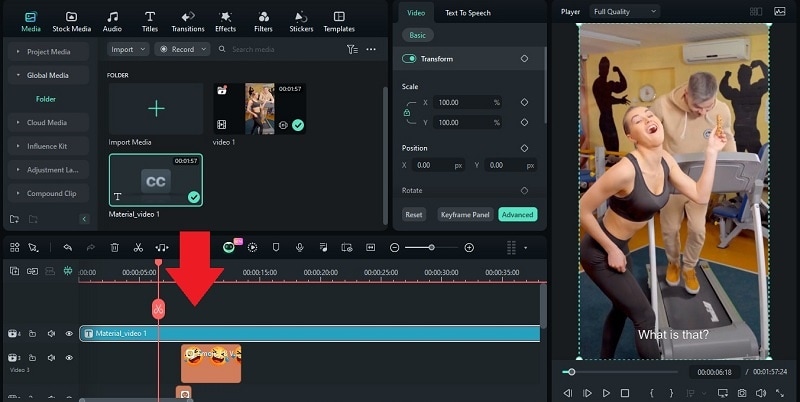Hide the Video 3 track

[x=69, y=358]
